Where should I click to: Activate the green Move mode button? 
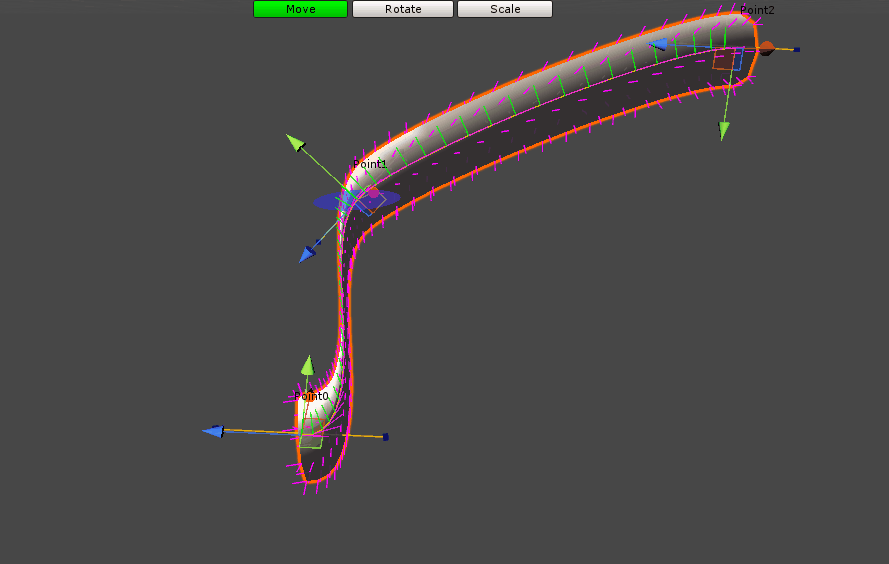[x=300, y=9]
